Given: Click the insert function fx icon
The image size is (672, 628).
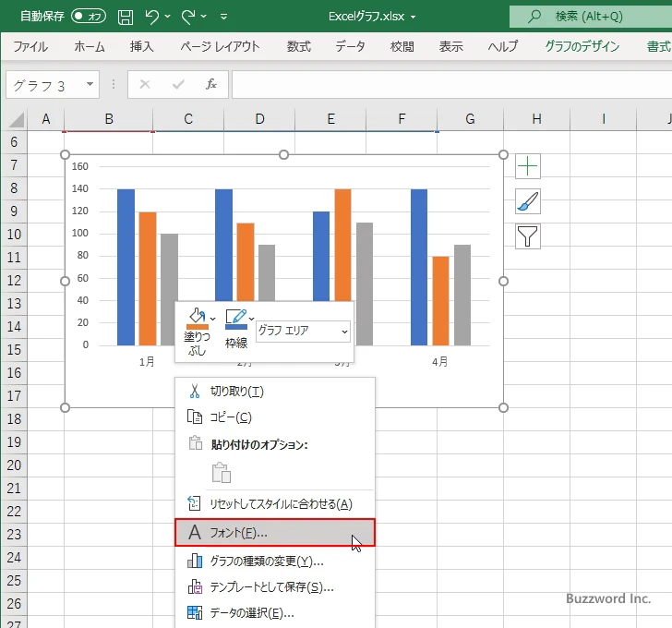Looking at the screenshot, I should (x=210, y=85).
